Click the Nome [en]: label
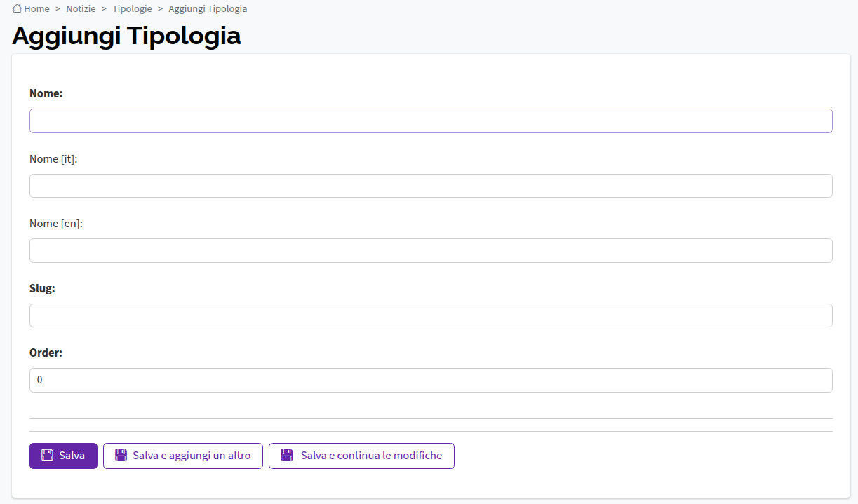 pos(56,224)
